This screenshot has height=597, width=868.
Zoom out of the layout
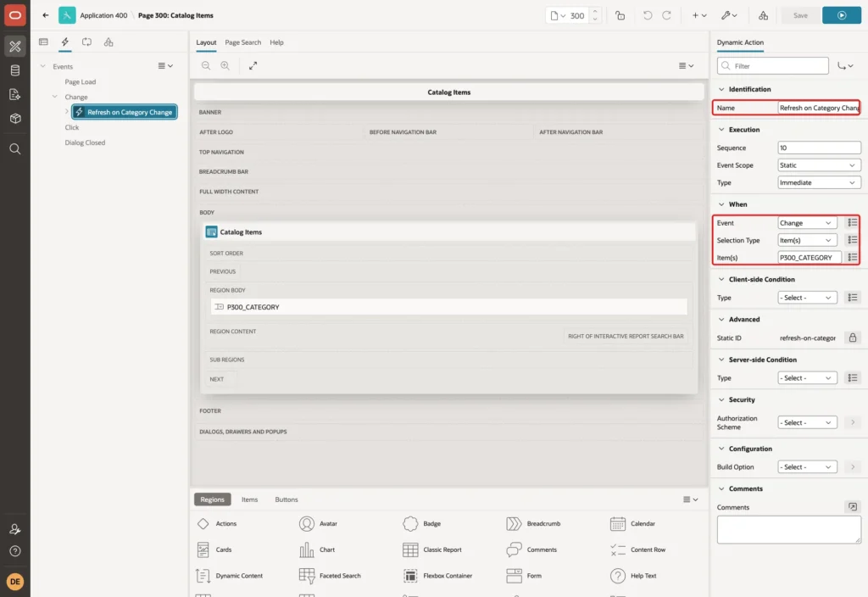(206, 65)
